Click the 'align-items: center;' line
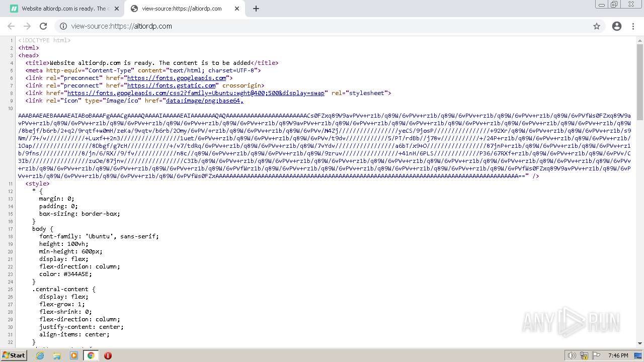644x362 pixels. (x=74, y=334)
